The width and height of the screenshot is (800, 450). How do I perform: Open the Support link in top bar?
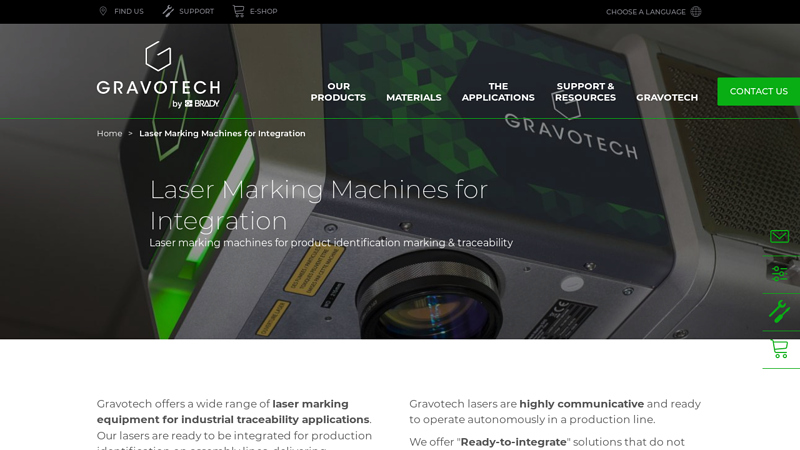(x=196, y=11)
